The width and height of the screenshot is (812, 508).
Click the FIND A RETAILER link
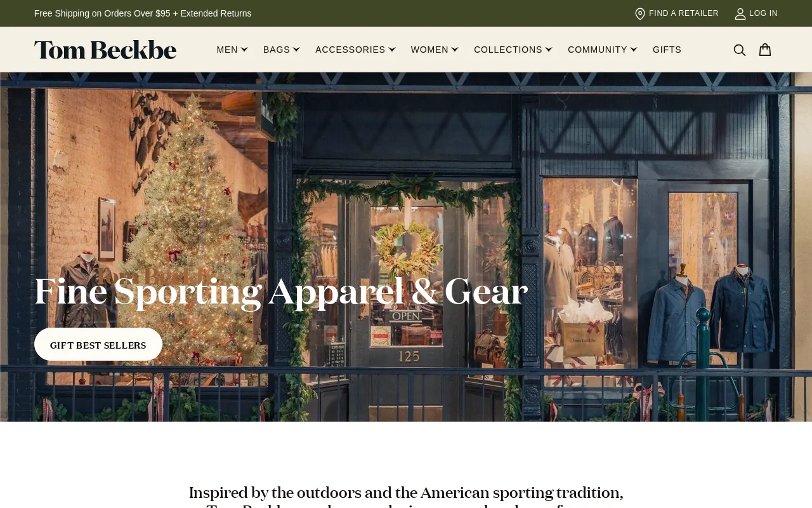684,13
